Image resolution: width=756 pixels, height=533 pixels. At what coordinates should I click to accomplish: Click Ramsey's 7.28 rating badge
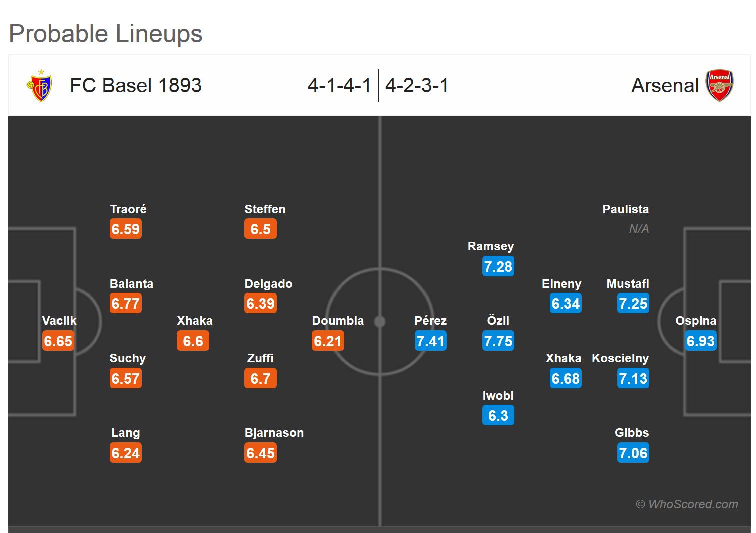click(x=498, y=266)
